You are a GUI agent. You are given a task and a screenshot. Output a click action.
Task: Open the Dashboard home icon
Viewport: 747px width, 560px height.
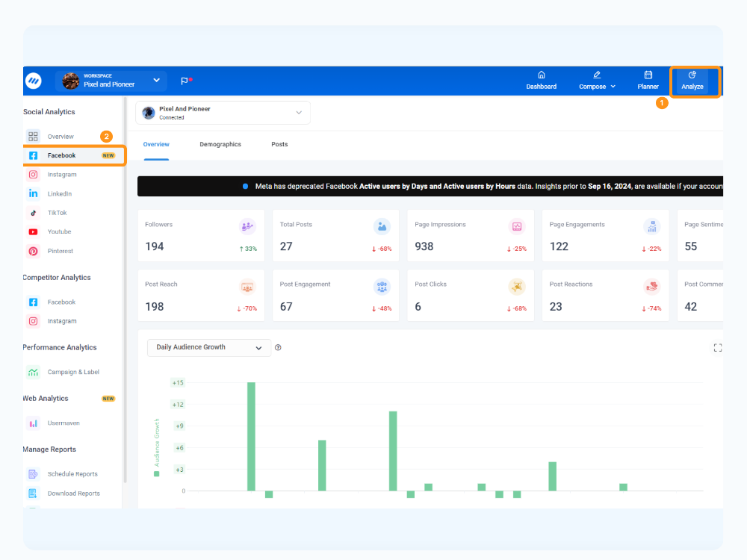coord(541,75)
